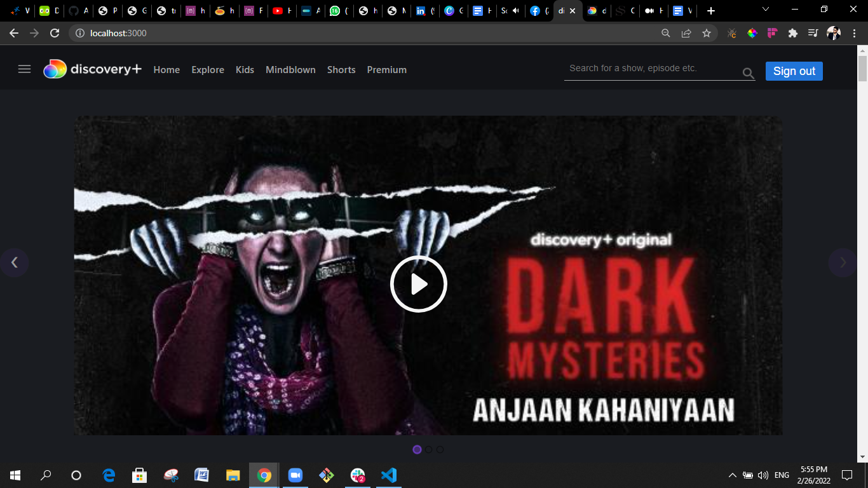Select the first carousel dot
Screen dimensions: 868x488
point(417,449)
